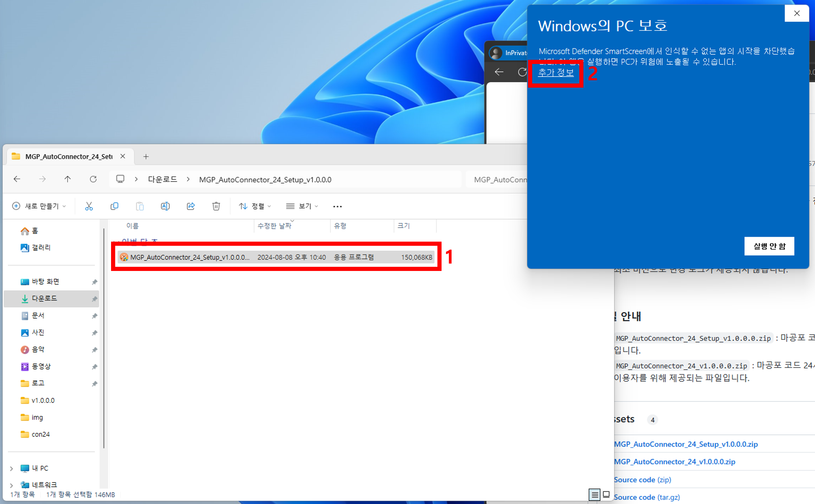Click the Explorer search box
The width and height of the screenshot is (815, 504).
click(497, 180)
